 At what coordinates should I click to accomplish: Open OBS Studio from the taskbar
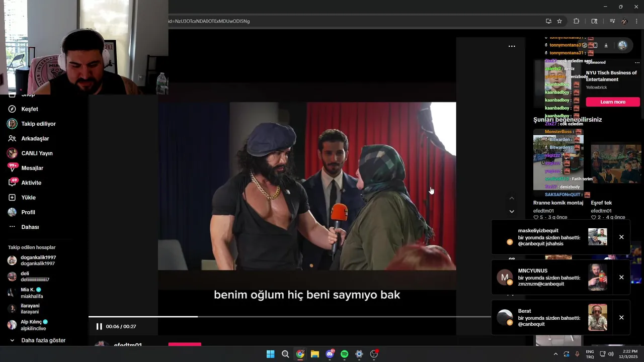tap(374, 354)
